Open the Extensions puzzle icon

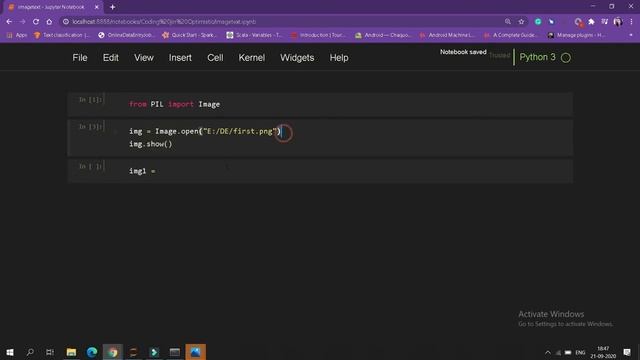coord(591,22)
